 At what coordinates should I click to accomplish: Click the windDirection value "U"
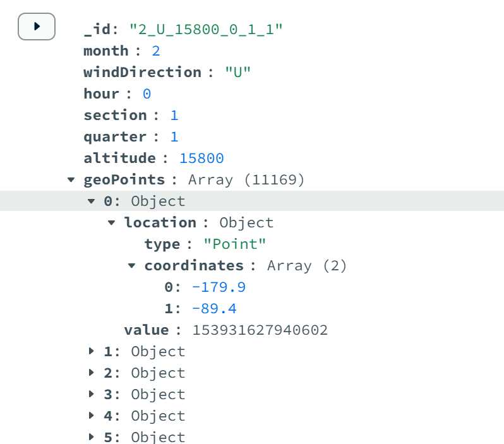238,72
